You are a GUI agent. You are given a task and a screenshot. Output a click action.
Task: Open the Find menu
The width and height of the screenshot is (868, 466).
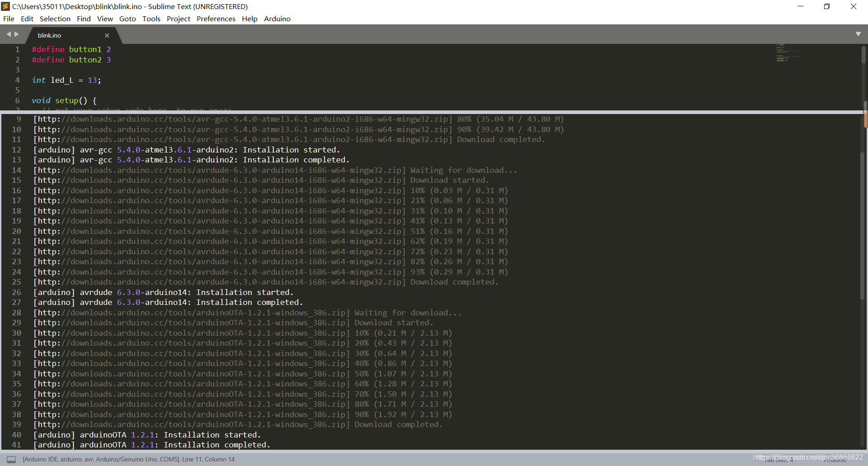click(x=84, y=19)
